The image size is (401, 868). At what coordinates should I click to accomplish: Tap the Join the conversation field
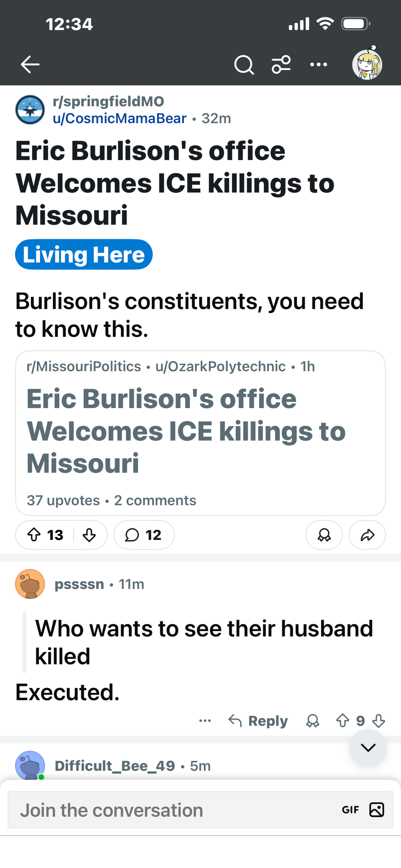(174, 810)
